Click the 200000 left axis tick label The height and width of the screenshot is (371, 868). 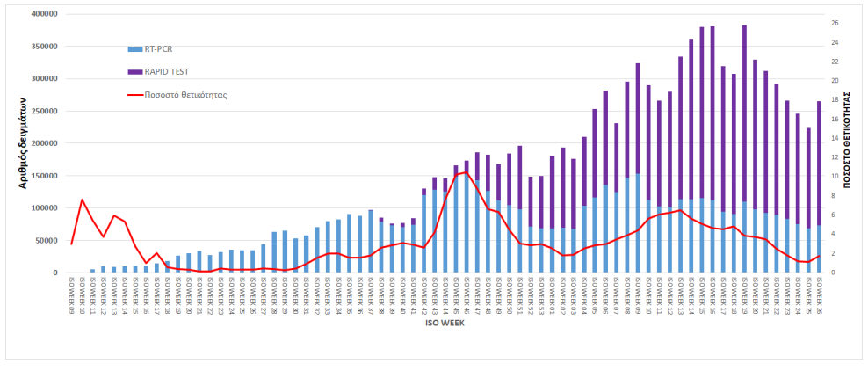click(x=44, y=143)
